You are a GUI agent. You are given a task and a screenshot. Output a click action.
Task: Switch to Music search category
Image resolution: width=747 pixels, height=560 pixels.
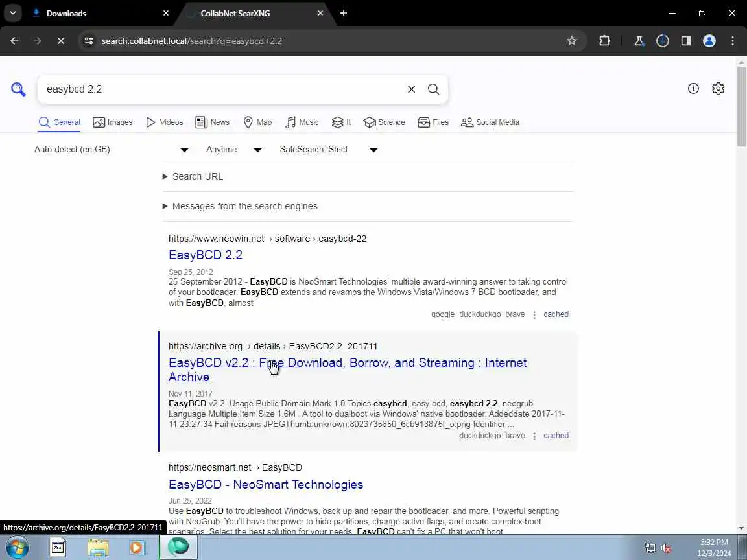click(x=302, y=122)
